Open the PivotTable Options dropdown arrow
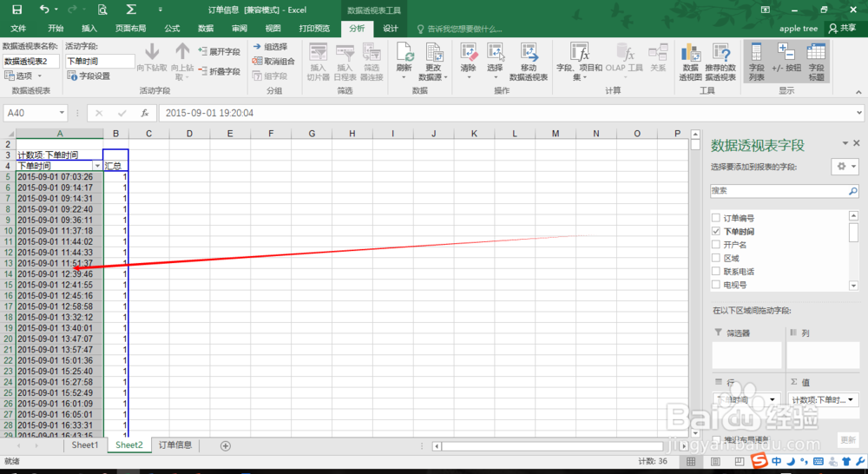 pos(40,76)
